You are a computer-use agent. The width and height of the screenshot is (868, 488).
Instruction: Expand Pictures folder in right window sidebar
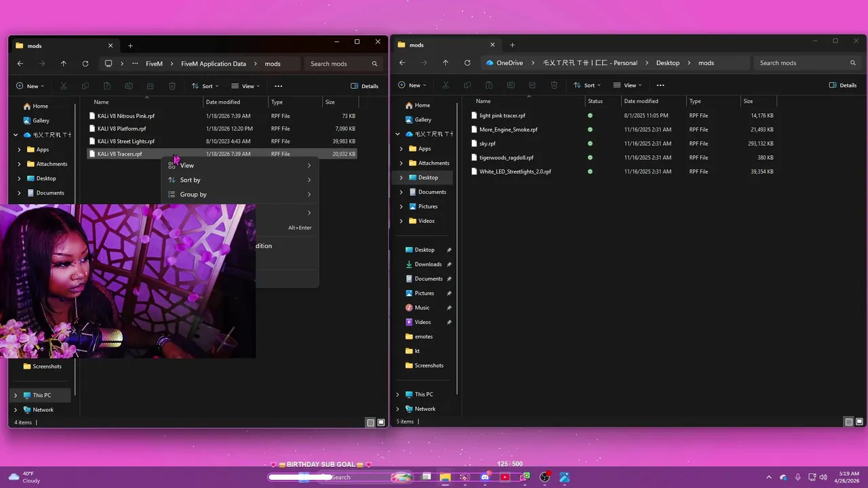(x=401, y=207)
